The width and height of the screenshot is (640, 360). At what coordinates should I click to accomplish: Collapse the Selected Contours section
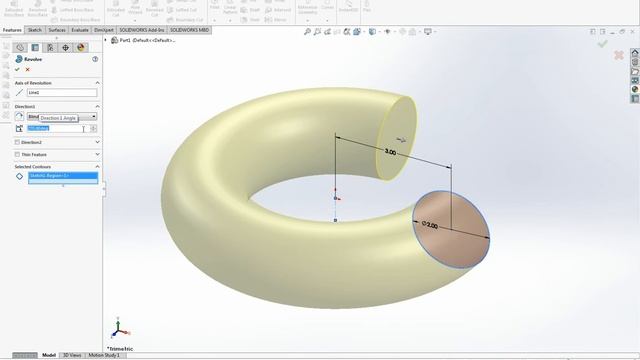(x=97, y=167)
